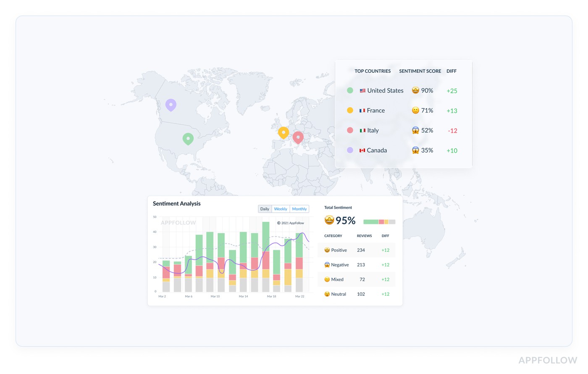Click the APPFOLLOW watermark in bottom corner
588x374 pixels.
tap(548, 360)
